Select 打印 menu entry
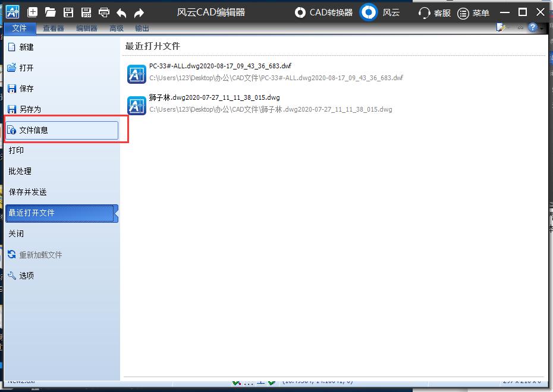553x392 pixels. tap(62, 150)
